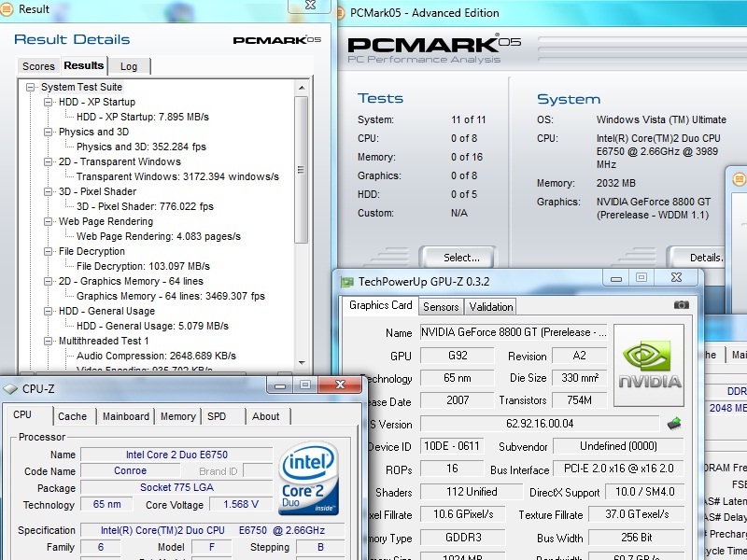Click 'Web Page Rendering: 4.083 pages/s' result
Screen dimensions: 747x560
(x=158, y=237)
